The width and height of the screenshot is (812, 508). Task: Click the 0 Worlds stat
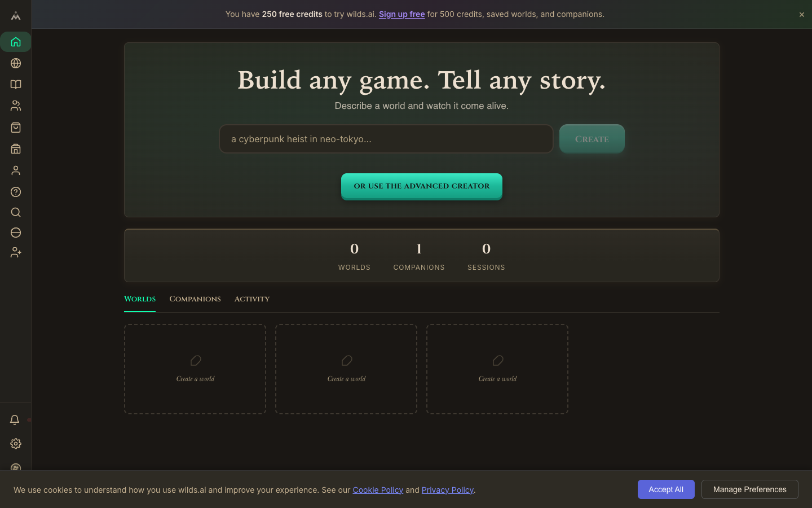pyautogui.click(x=354, y=256)
